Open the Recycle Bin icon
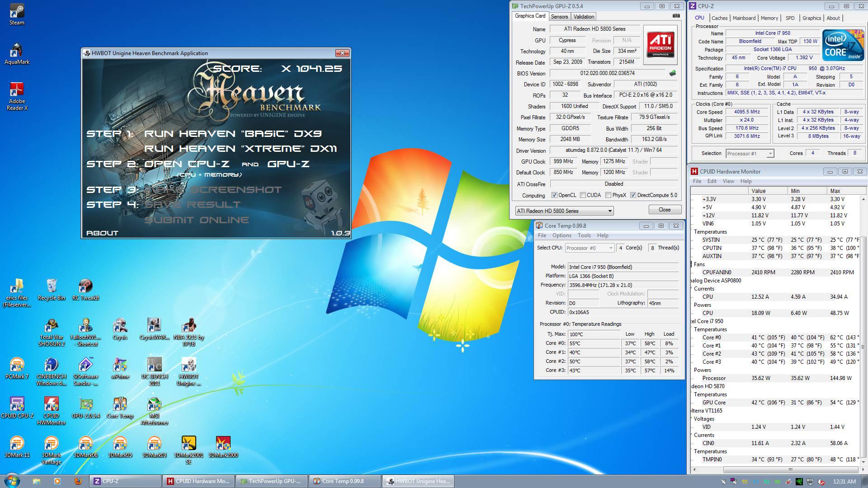 [51, 289]
